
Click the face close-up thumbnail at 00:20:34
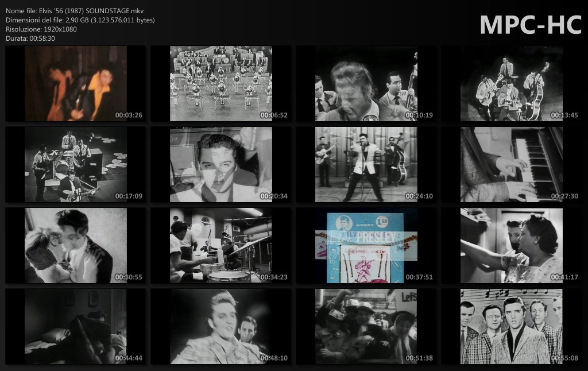pyautogui.click(x=220, y=165)
